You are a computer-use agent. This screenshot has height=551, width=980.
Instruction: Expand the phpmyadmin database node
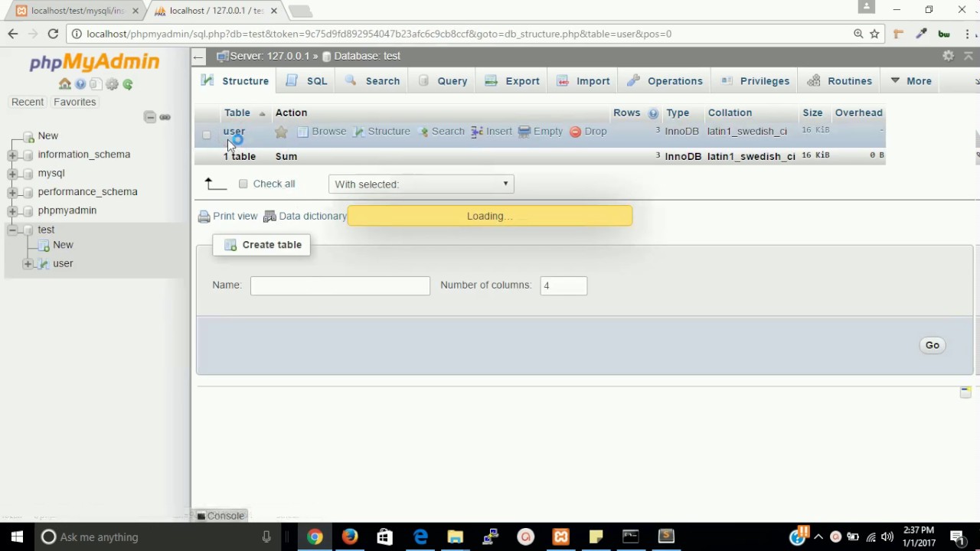12,211
